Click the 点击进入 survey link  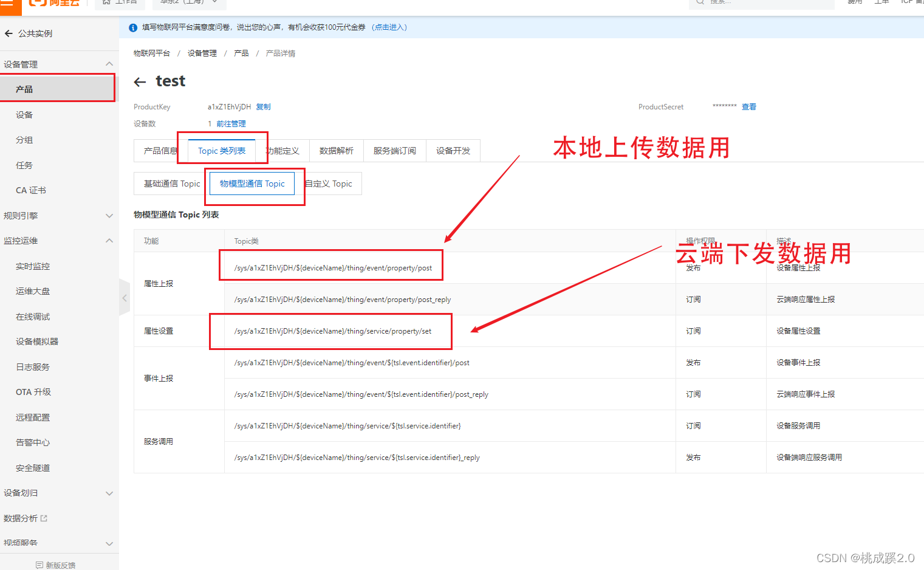point(389,27)
